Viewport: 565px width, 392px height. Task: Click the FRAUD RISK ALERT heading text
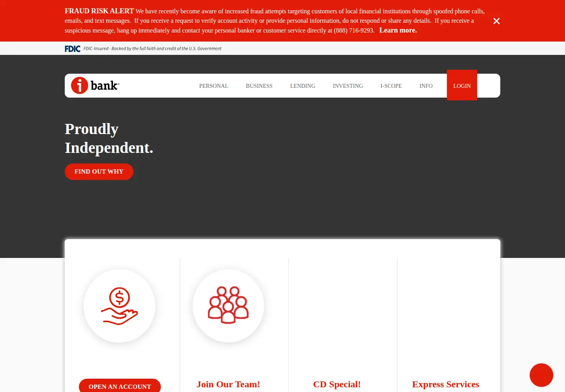[x=99, y=11]
